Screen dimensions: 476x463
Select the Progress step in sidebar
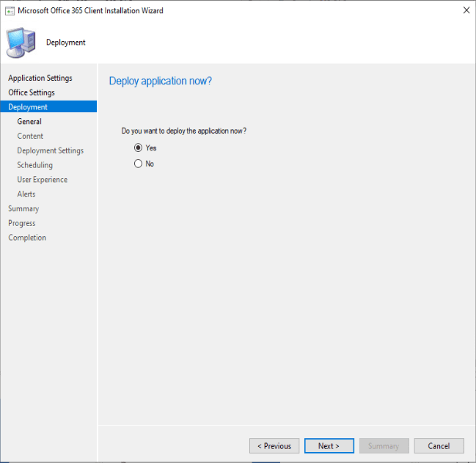click(x=22, y=223)
